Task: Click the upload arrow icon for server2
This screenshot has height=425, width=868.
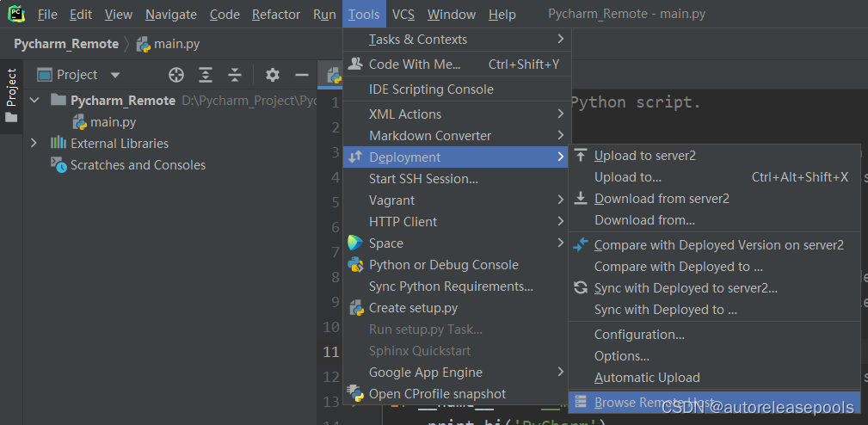Action: (x=580, y=155)
